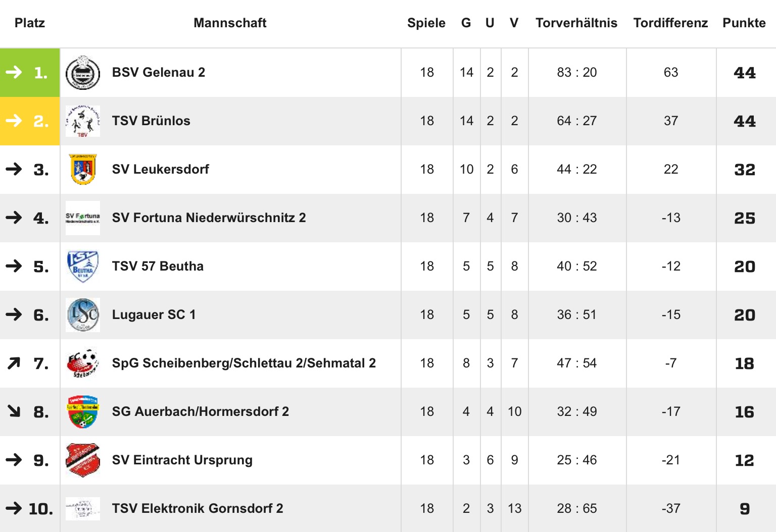Select the Punkte column header

[744, 23]
